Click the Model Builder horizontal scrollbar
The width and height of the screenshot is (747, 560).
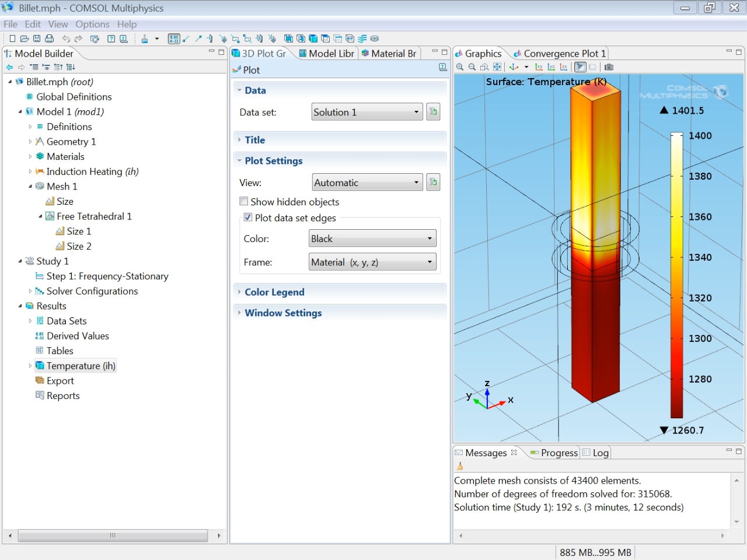tap(113, 535)
